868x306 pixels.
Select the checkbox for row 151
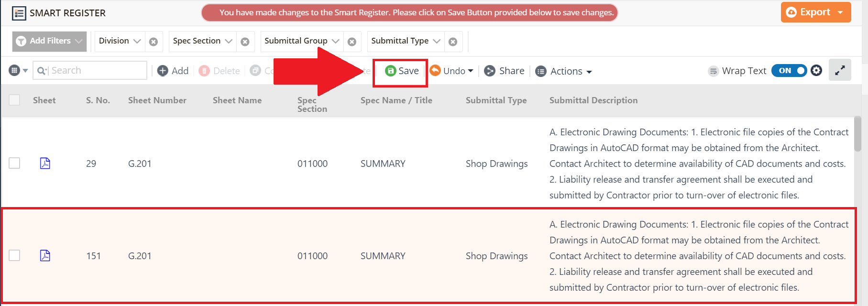[x=14, y=256]
